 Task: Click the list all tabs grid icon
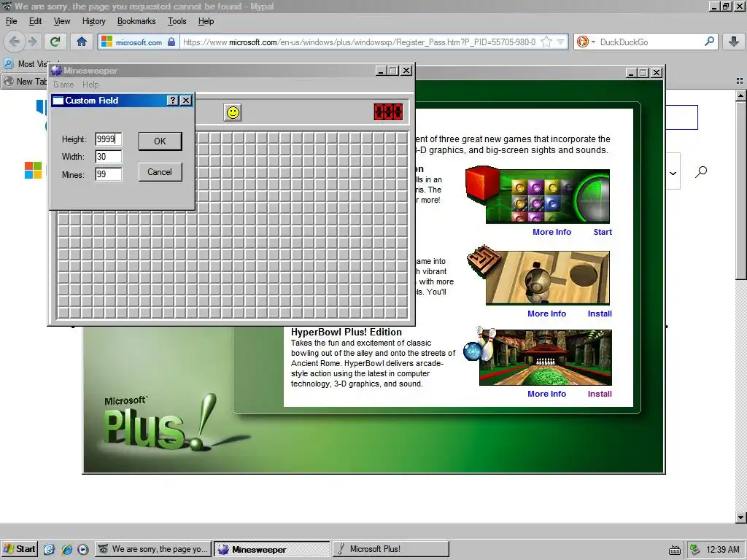(740, 81)
